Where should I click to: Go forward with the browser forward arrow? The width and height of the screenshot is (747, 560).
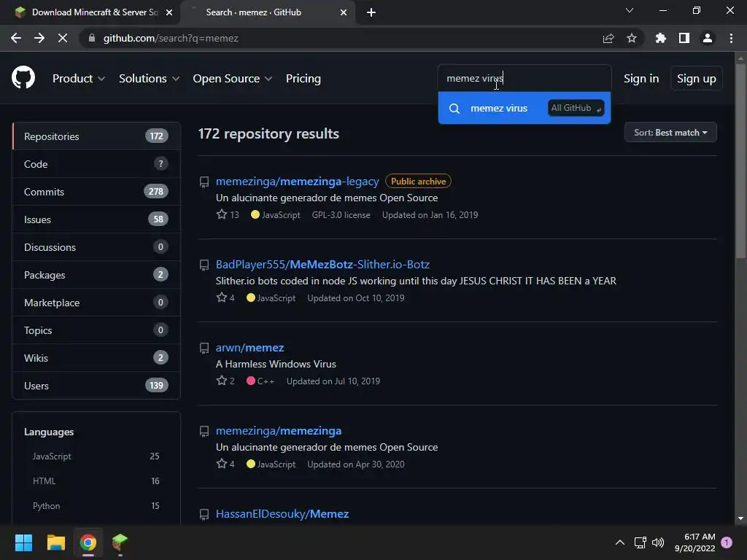[39, 38]
